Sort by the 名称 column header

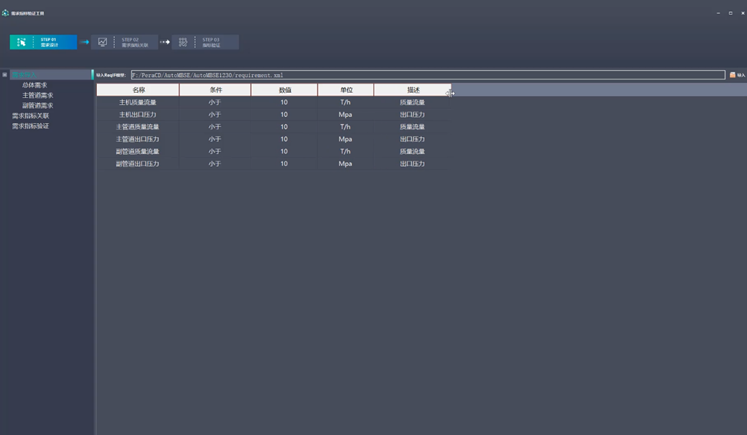click(138, 90)
